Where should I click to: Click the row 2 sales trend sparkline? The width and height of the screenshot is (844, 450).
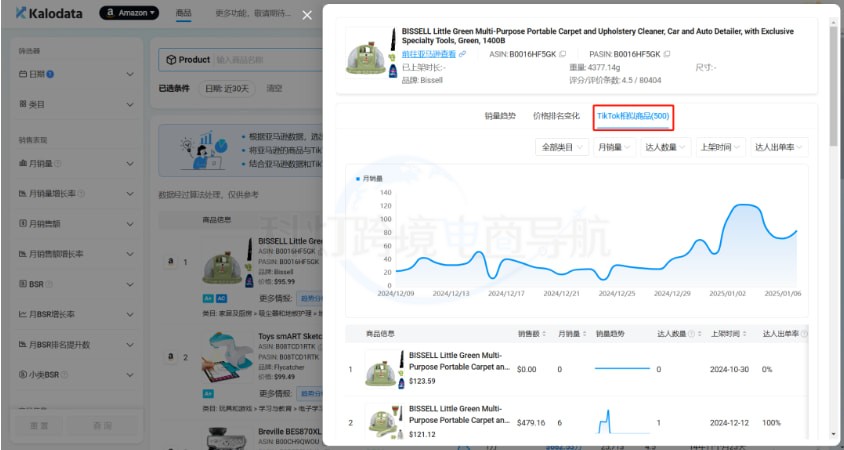click(x=623, y=421)
